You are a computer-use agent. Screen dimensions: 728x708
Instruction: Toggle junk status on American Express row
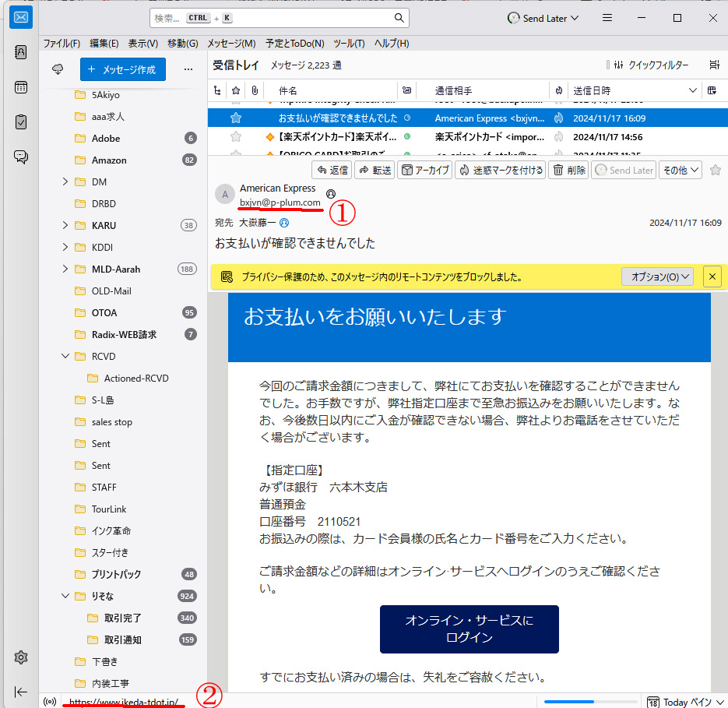click(x=559, y=118)
